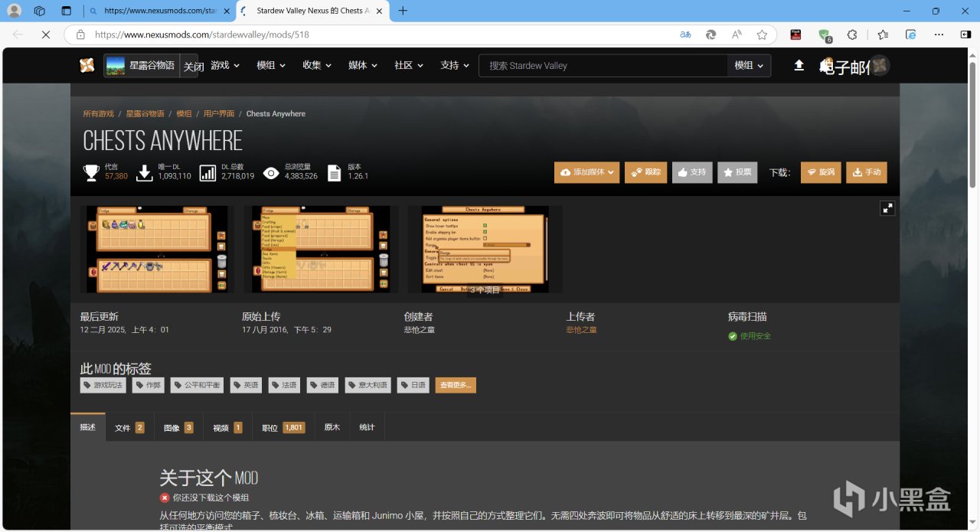Viewport: 980px width, 532px height.
Task: Expand the image gallery fullscreen
Action: coord(887,208)
